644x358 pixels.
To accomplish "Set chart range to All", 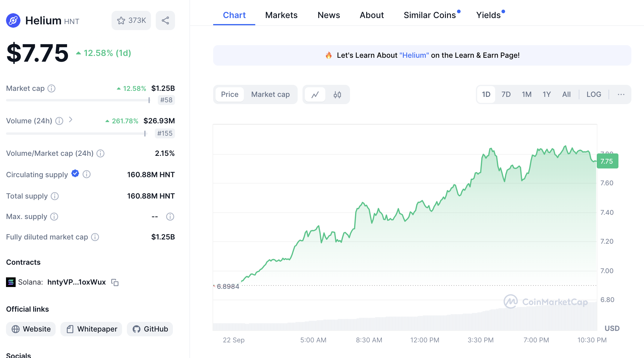I will [x=566, y=94].
